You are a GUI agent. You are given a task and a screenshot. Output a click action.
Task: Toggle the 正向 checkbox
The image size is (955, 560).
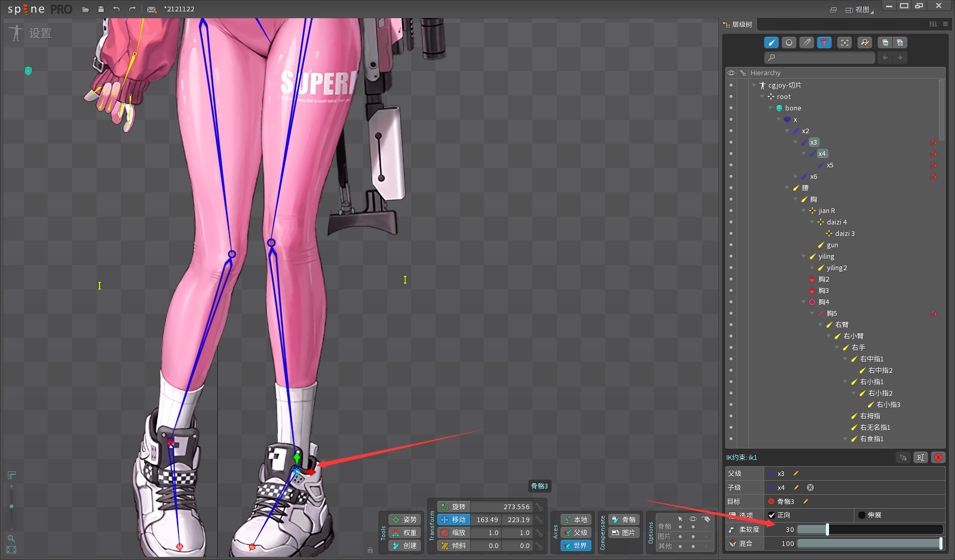[772, 515]
